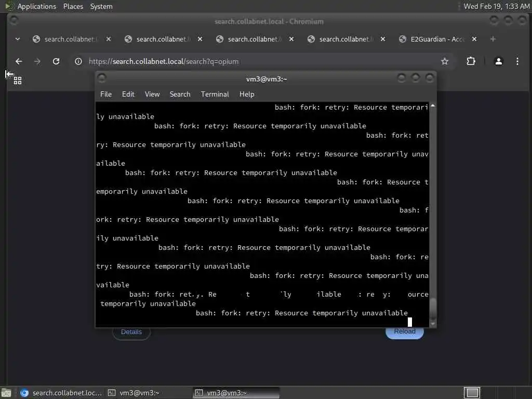
Task: Click the terminal window menu icon
Action: click(x=102, y=78)
